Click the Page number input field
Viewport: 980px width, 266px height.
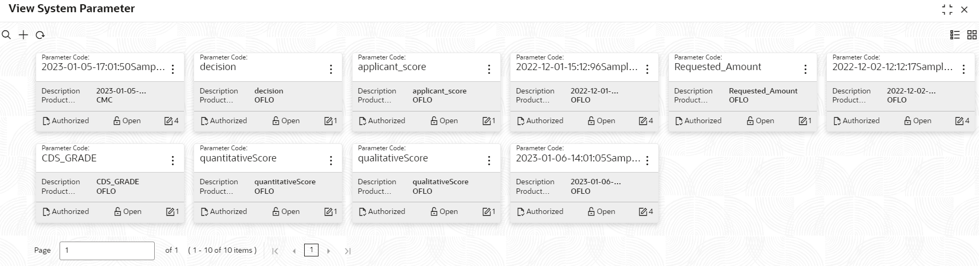(x=107, y=251)
